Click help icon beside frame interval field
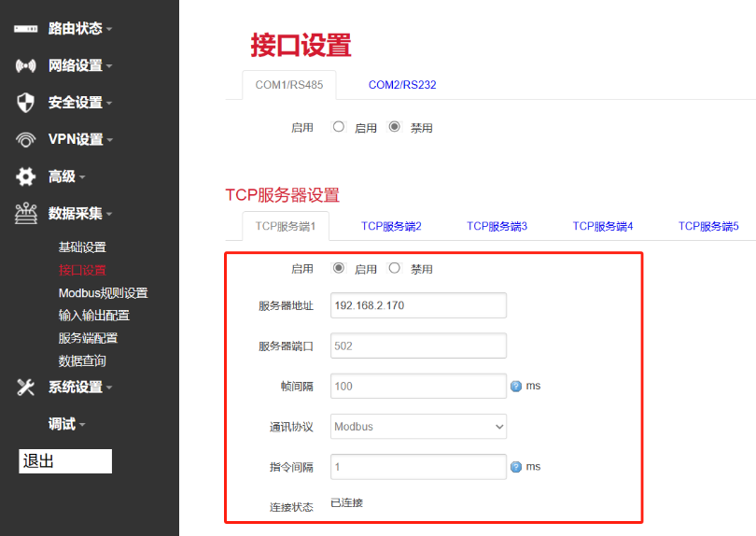756x536 pixels. 516,387
